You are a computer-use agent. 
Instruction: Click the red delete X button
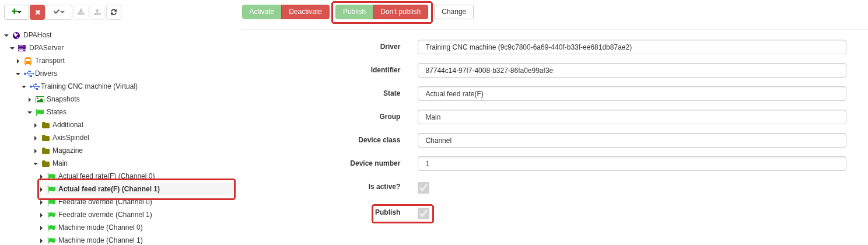(x=37, y=12)
